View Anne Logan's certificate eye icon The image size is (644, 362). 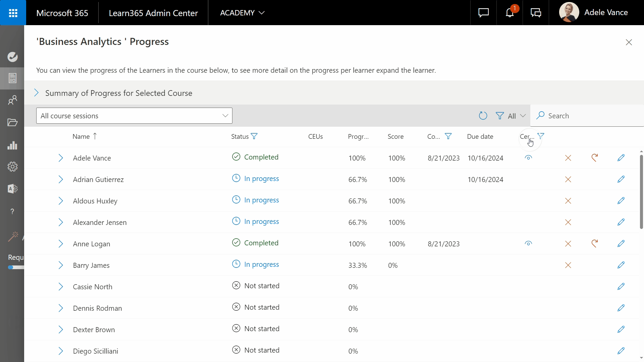pos(528,243)
